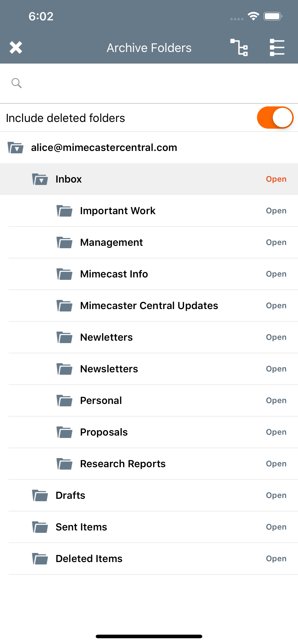Tap the Wi-Fi status icon
This screenshot has width=298, height=644.
point(253,16)
